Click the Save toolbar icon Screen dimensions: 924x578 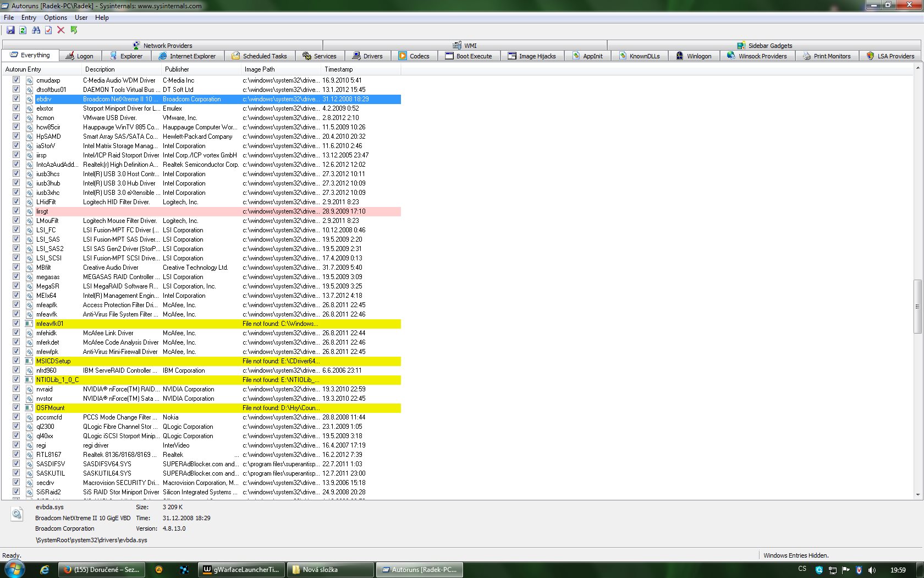coord(10,30)
